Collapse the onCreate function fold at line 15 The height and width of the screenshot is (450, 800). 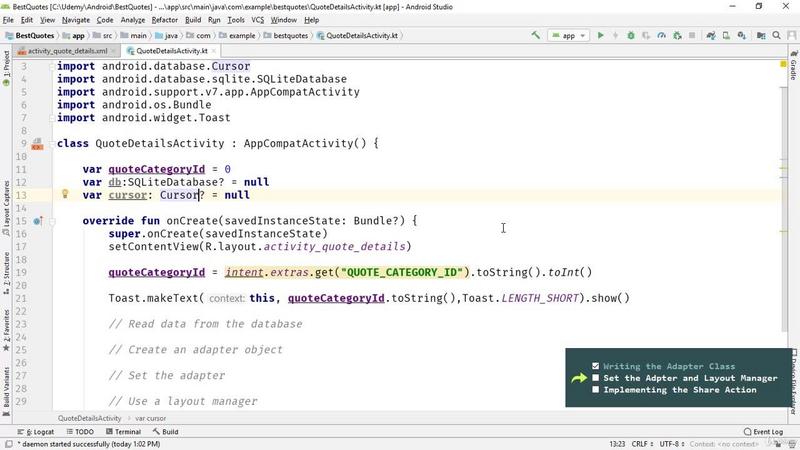tap(52, 221)
